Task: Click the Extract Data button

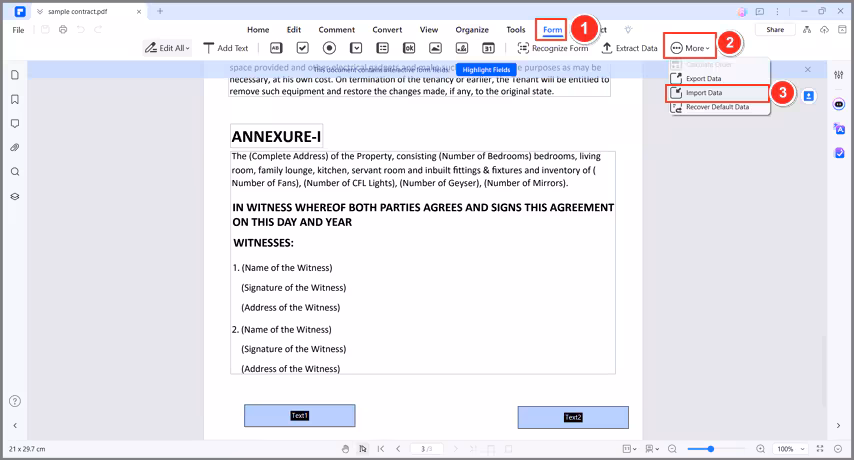Action: click(630, 48)
